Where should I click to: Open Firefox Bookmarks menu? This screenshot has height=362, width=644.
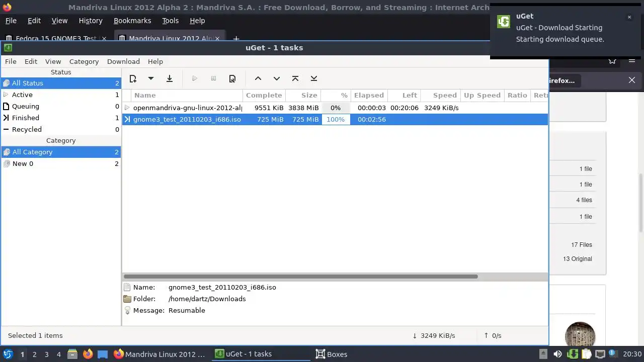click(132, 21)
